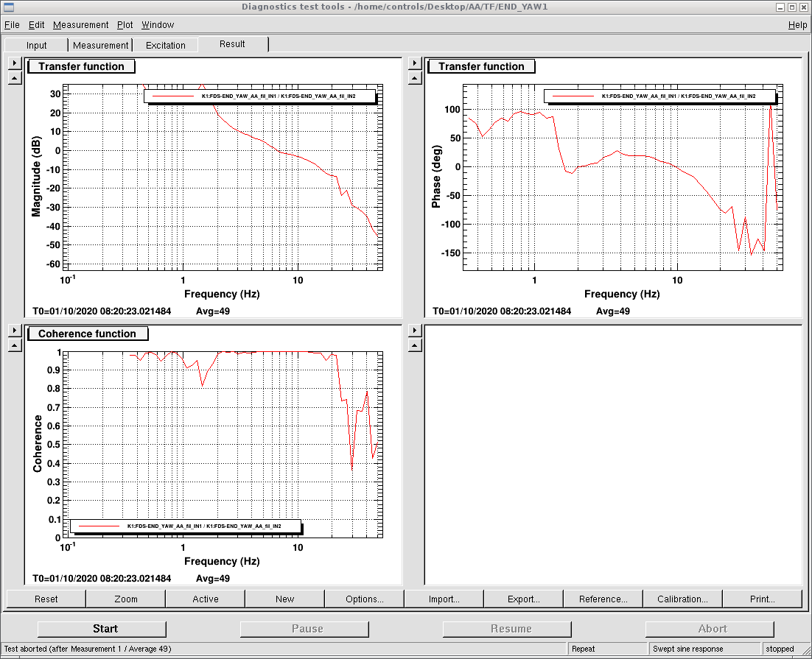This screenshot has width=812, height=659.
Task: Click the Reset button
Action: click(46, 599)
